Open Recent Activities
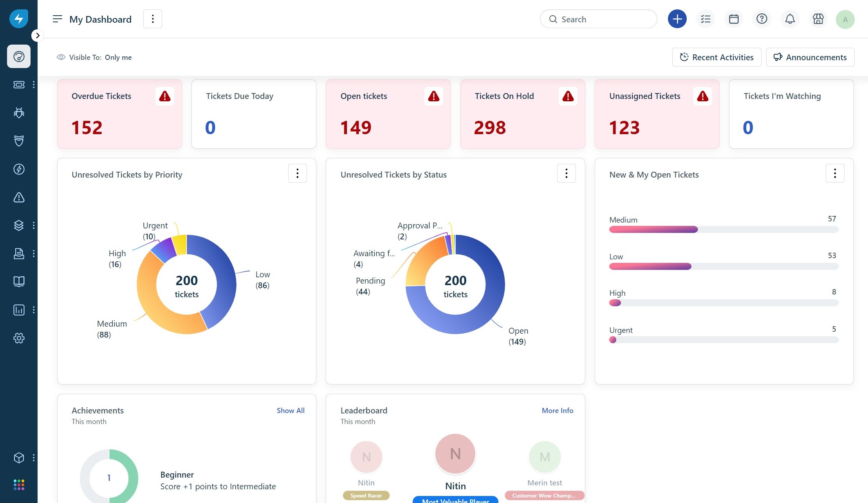This screenshot has width=868, height=503. [716, 57]
